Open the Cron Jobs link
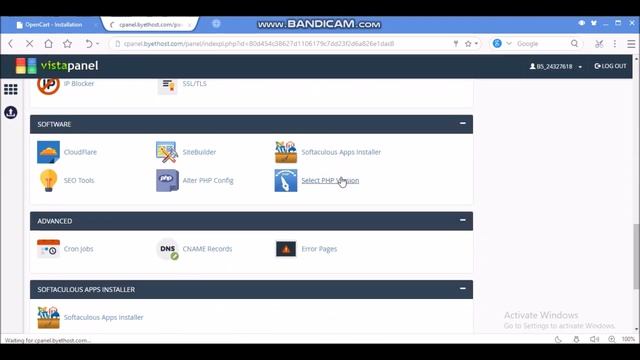Image resolution: width=640 pixels, height=360 pixels. 78,249
